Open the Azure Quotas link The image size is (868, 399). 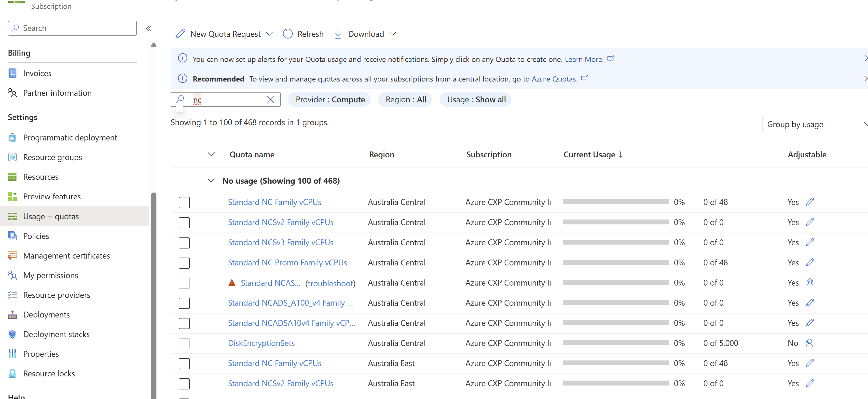click(x=554, y=79)
